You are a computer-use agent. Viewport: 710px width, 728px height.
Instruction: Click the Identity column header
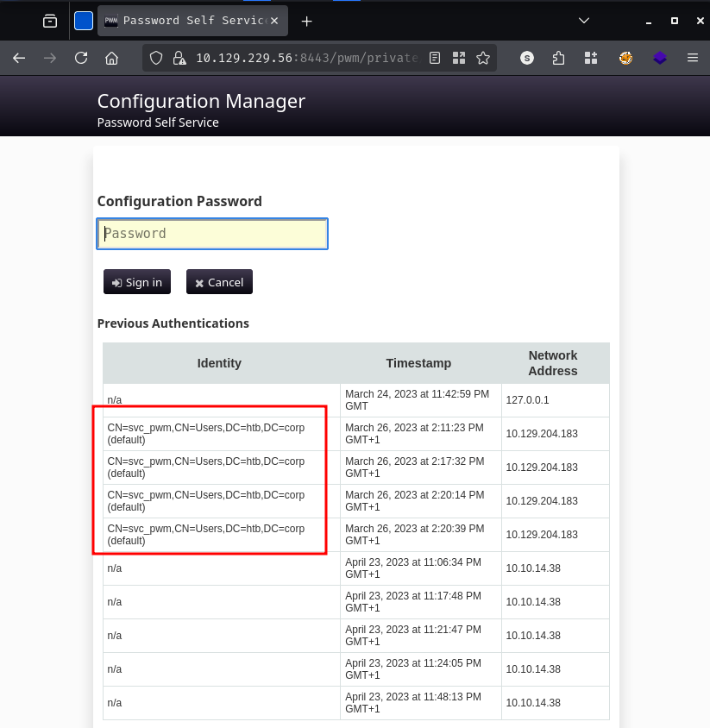pyautogui.click(x=219, y=363)
